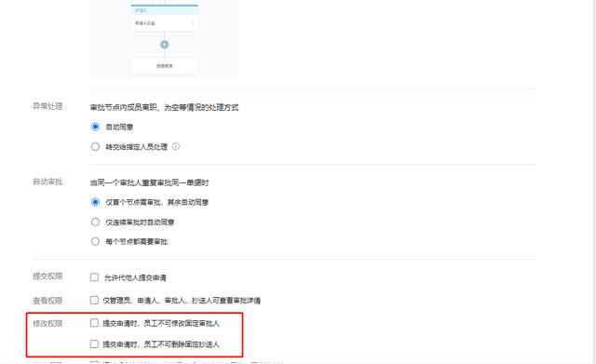
Task: Click the blue plus icon to add a node
Action: pyautogui.click(x=164, y=45)
